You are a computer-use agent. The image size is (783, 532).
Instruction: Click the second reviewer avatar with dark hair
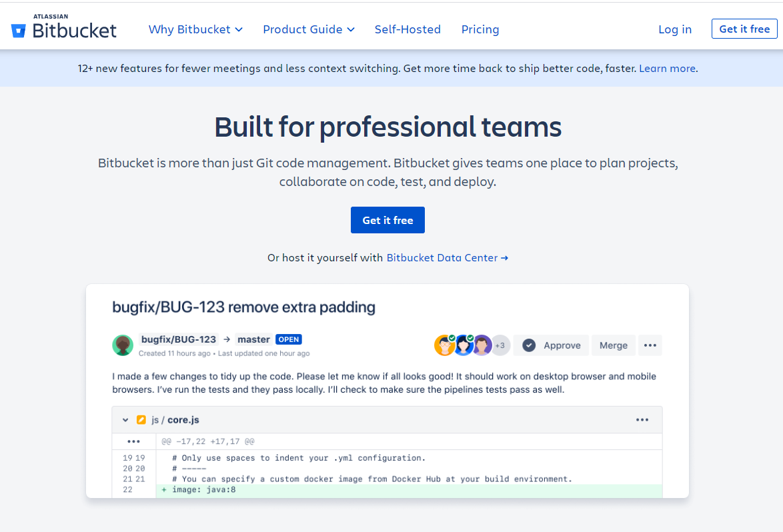[x=464, y=345]
